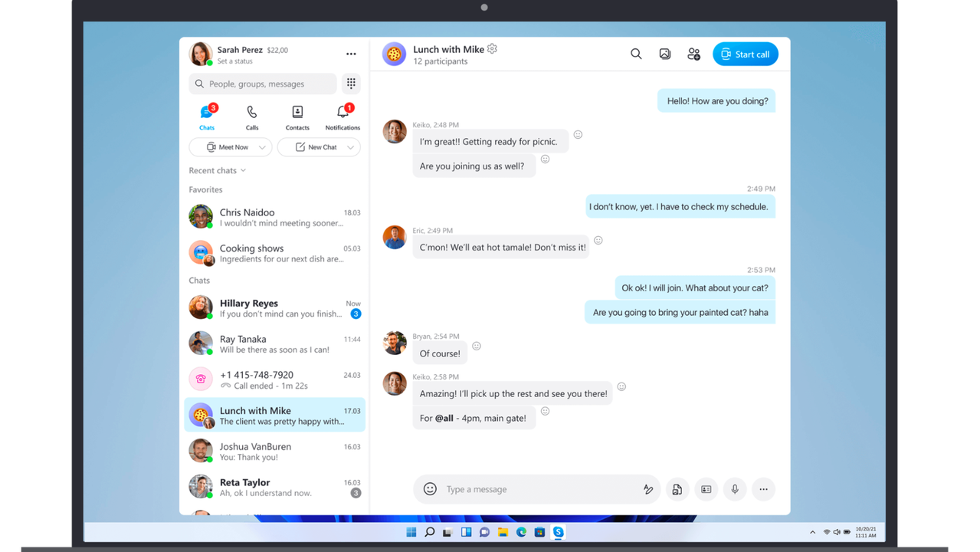Image resolution: width=980 pixels, height=552 pixels.
Task: Share a contact card
Action: [x=706, y=488]
